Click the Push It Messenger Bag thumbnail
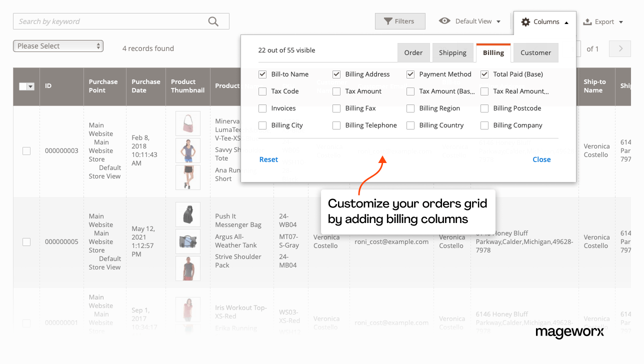Screen dimensions: 644x364 coord(187,214)
